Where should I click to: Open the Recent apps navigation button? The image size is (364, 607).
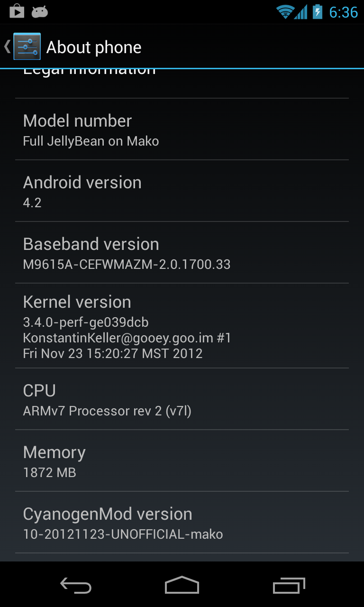pos(289,585)
